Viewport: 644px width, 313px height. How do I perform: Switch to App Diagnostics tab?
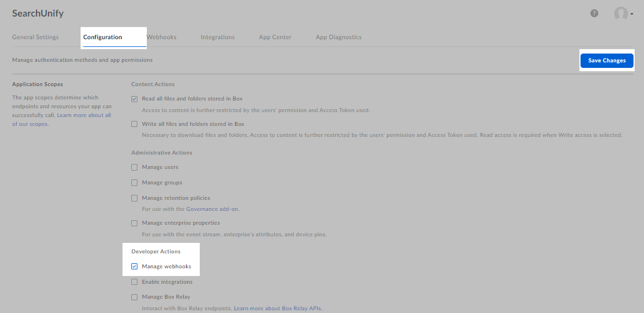point(338,37)
